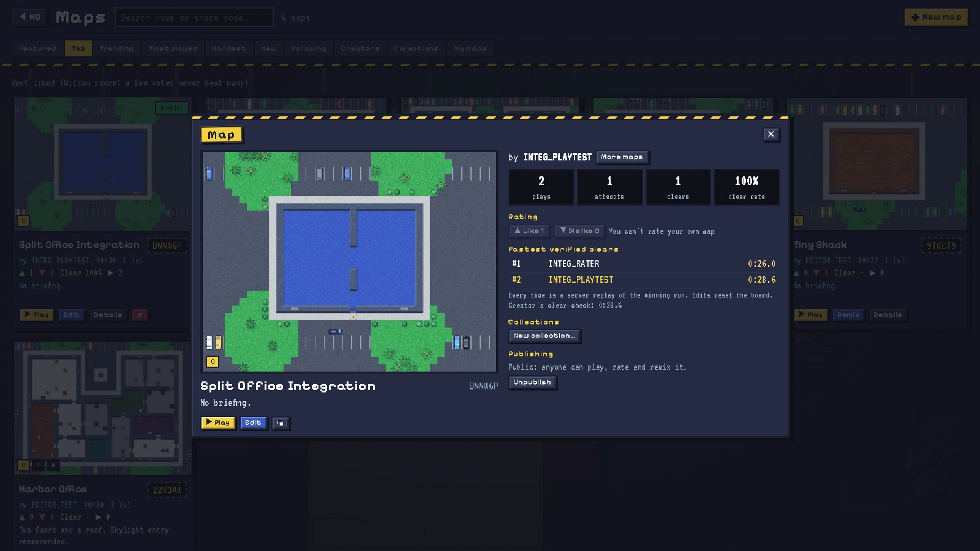
Task: Open More maps by INTEG_PLAYTEST
Action: coord(622,157)
